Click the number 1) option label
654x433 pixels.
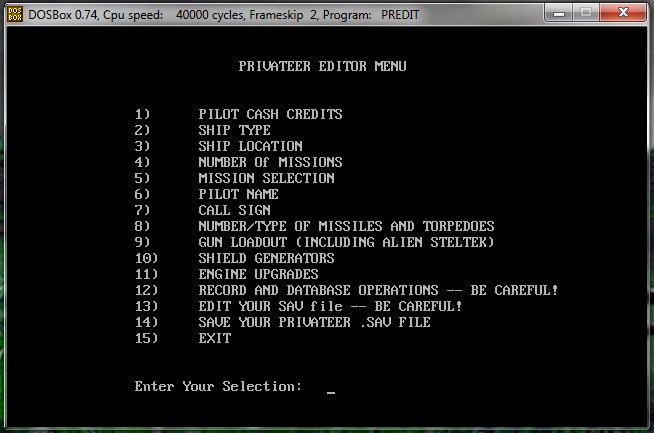[x=142, y=114]
